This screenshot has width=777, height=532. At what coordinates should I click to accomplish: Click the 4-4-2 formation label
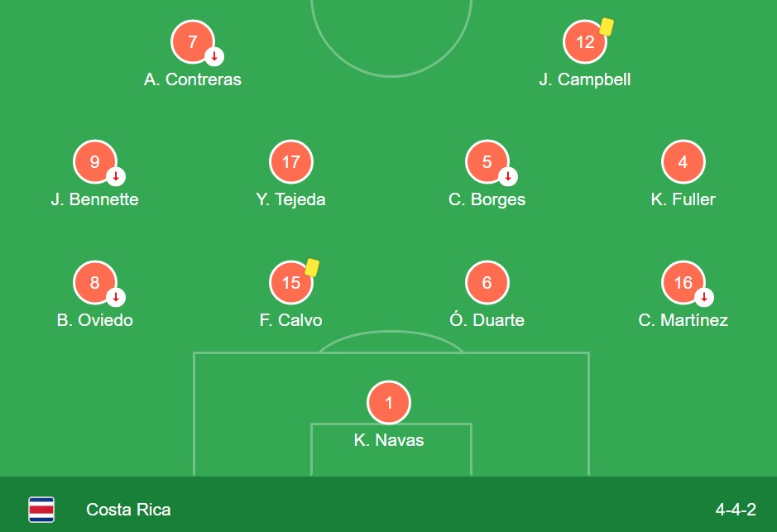tap(736, 509)
